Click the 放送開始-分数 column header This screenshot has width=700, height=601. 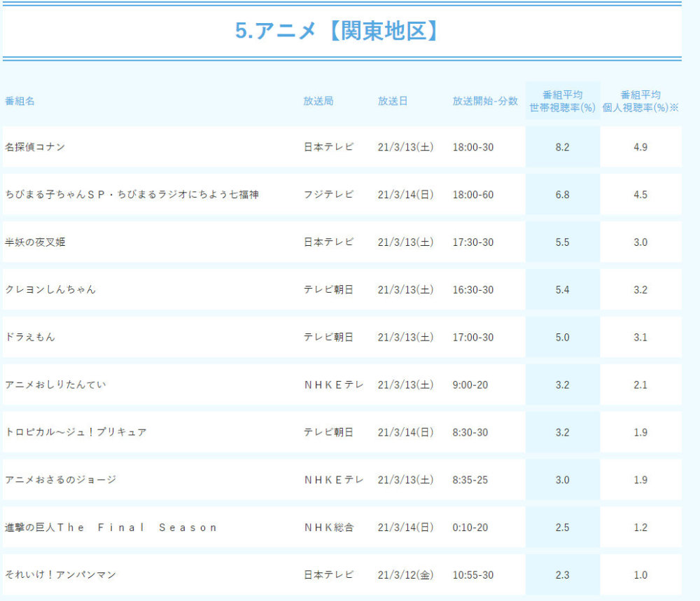(485, 101)
